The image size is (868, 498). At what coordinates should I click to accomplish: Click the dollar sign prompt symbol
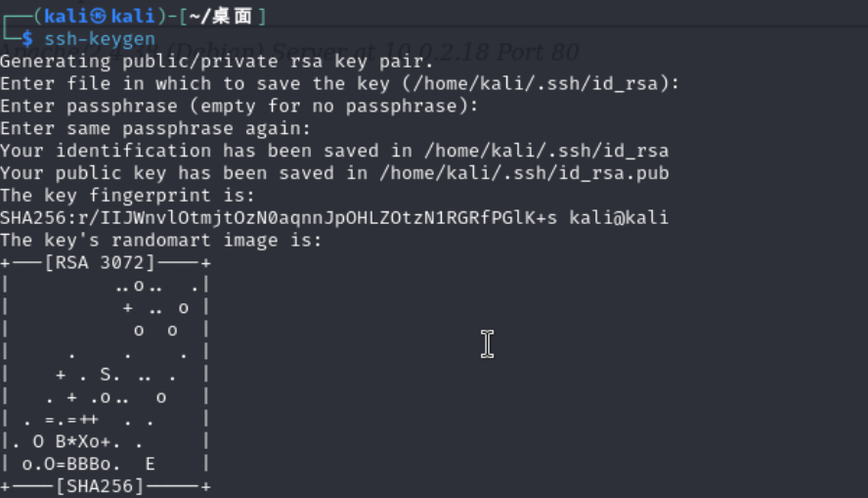[x=27, y=39]
